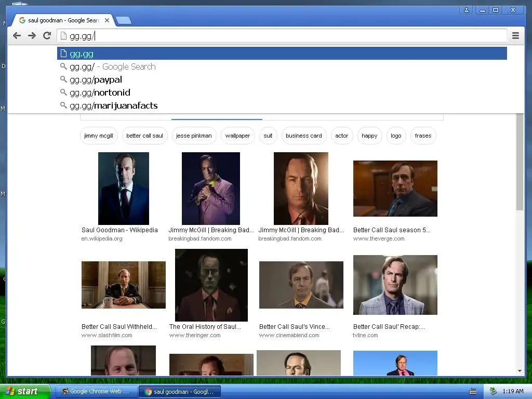The width and height of the screenshot is (532, 399).
Task: Select the gg.gg autocomplete suggestion
Action: click(282, 54)
